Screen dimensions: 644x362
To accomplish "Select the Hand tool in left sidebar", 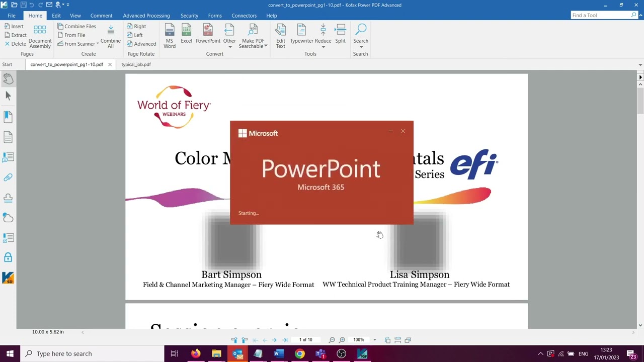I will 8,79.
